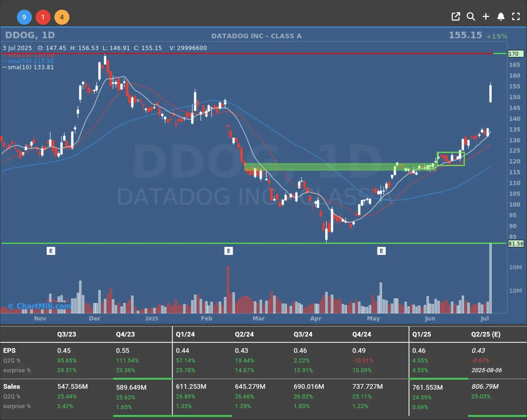Click the Q1/25 column header
527x420 pixels.
pyautogui.click(x=421, y=334)
